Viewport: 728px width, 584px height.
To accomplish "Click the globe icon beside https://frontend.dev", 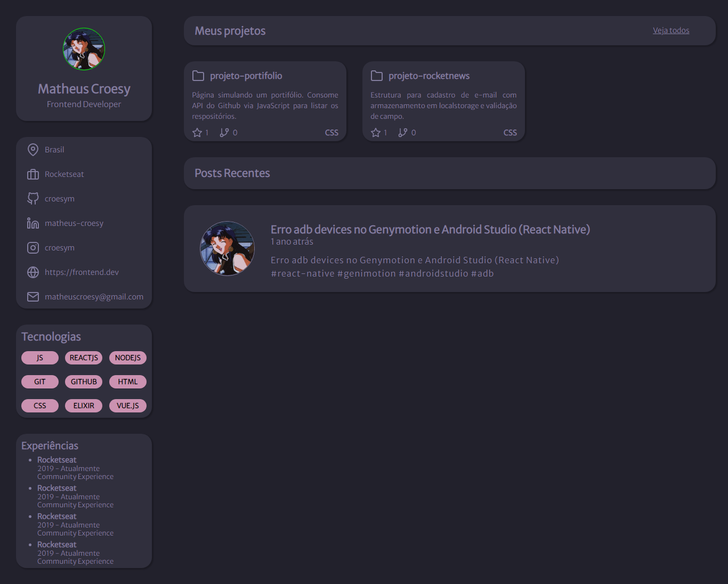I will pyautogui.click(x=33, y=272).
